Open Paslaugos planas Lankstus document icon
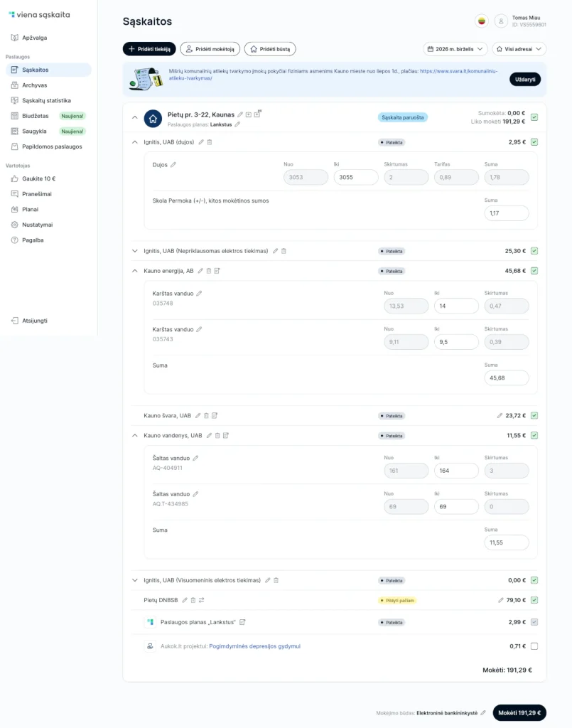This screenshot has width=572, height=728. (x=242, y=622)
